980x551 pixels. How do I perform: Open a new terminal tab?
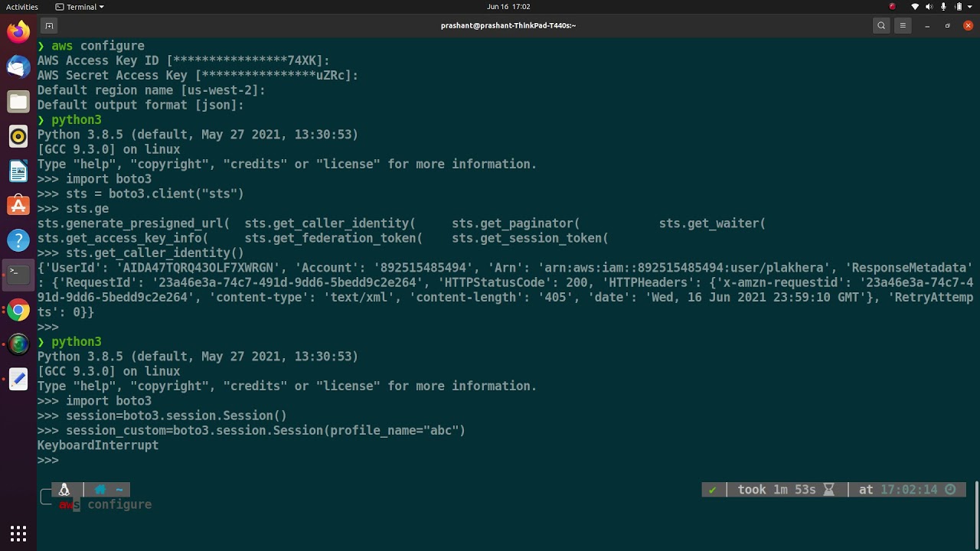coord(49,25)
